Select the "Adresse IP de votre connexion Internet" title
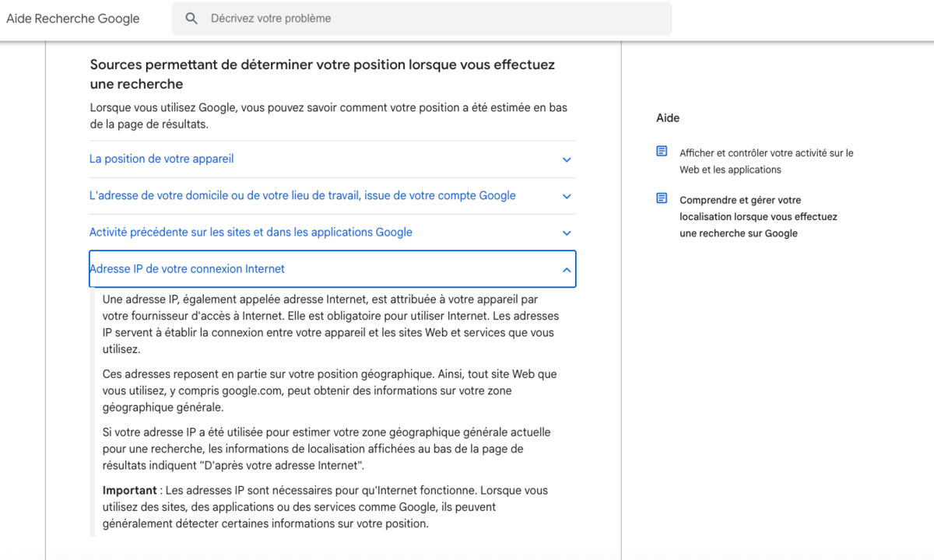Viewport: 934px width, 560px height. pos(187,268)
